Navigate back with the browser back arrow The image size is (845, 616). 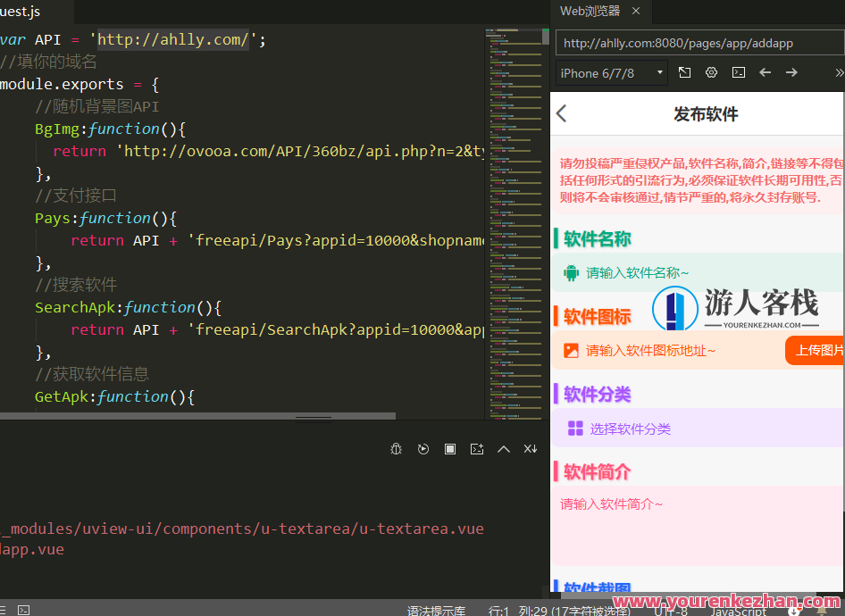point(765,72)
